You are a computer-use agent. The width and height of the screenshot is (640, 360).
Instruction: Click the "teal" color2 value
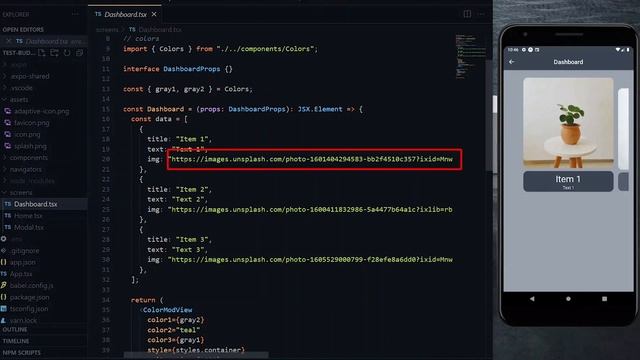coord(188,330)
